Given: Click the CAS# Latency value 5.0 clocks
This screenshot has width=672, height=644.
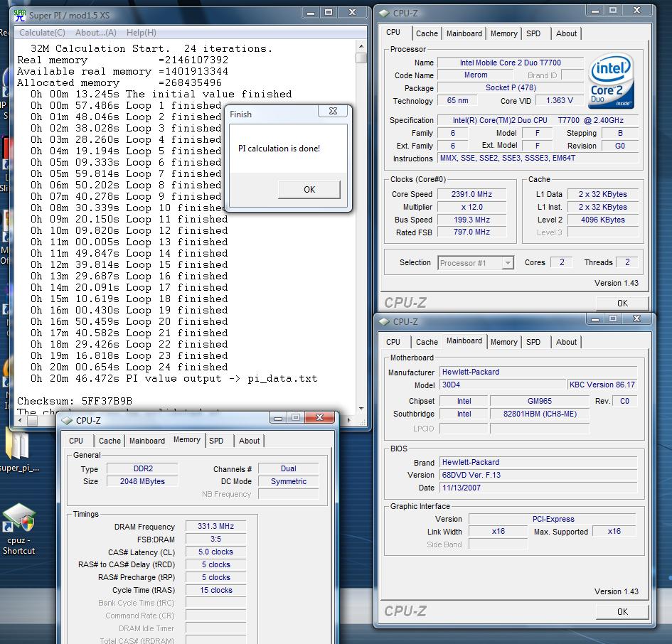Looking at the screenshot, I should 215,552.
